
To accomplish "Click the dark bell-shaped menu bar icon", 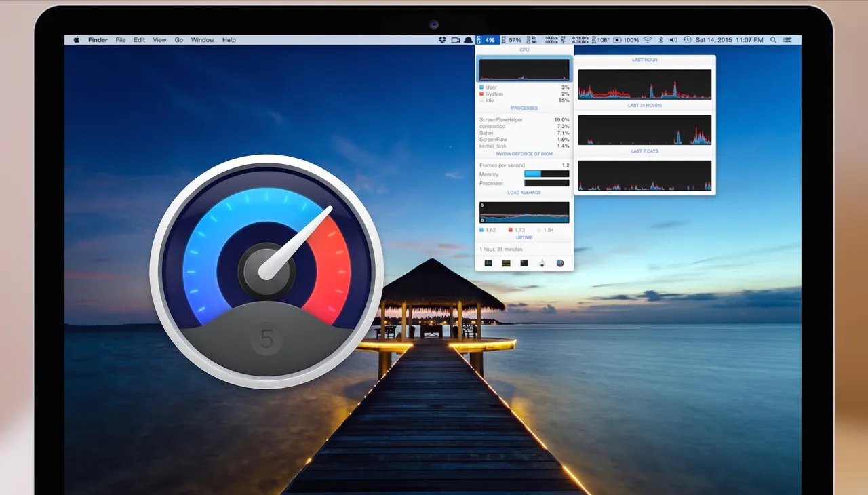I will coord(469,40).
